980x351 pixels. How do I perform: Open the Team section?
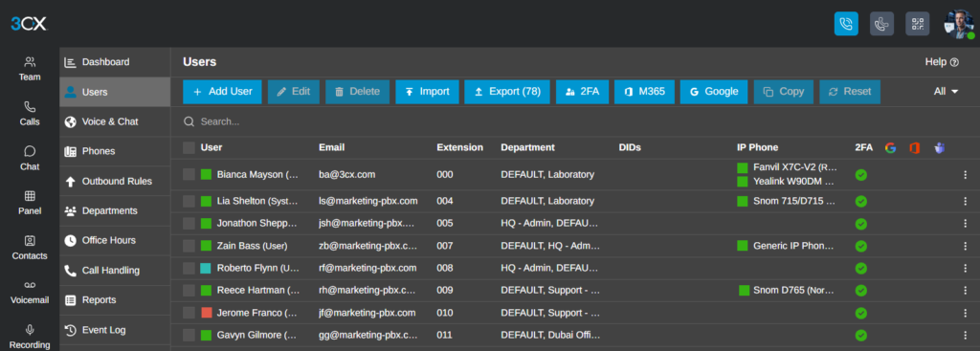point(30,69)
